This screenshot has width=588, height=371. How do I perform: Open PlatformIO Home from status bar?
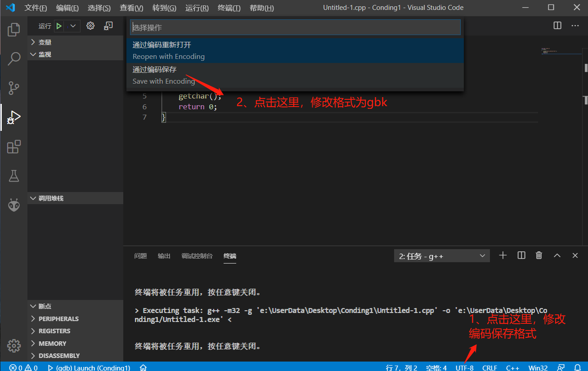click(144, 367)
